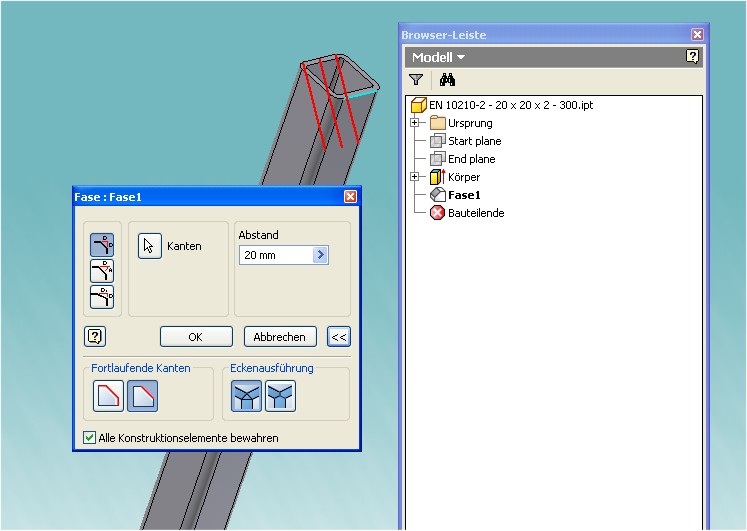747x531 pixels.
Task: Open the browser bar help icon
Action: click(x=692, y=57)
